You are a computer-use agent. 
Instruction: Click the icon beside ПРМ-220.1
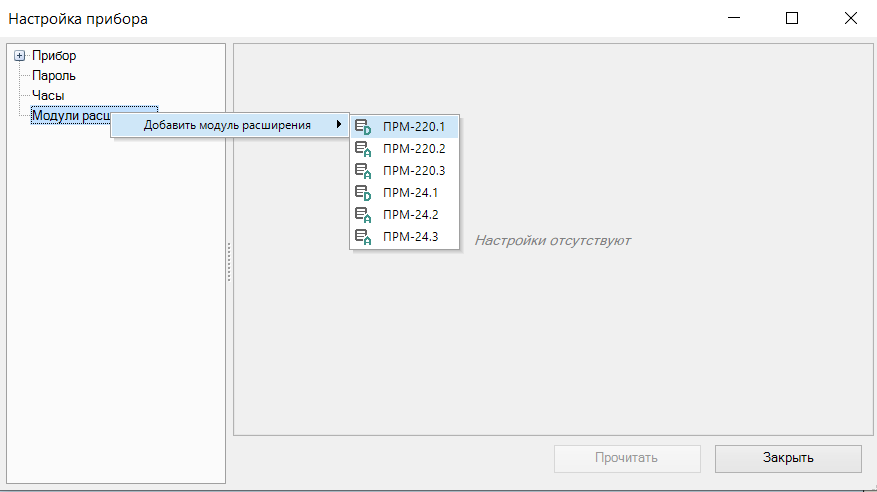tap(364, 127)
